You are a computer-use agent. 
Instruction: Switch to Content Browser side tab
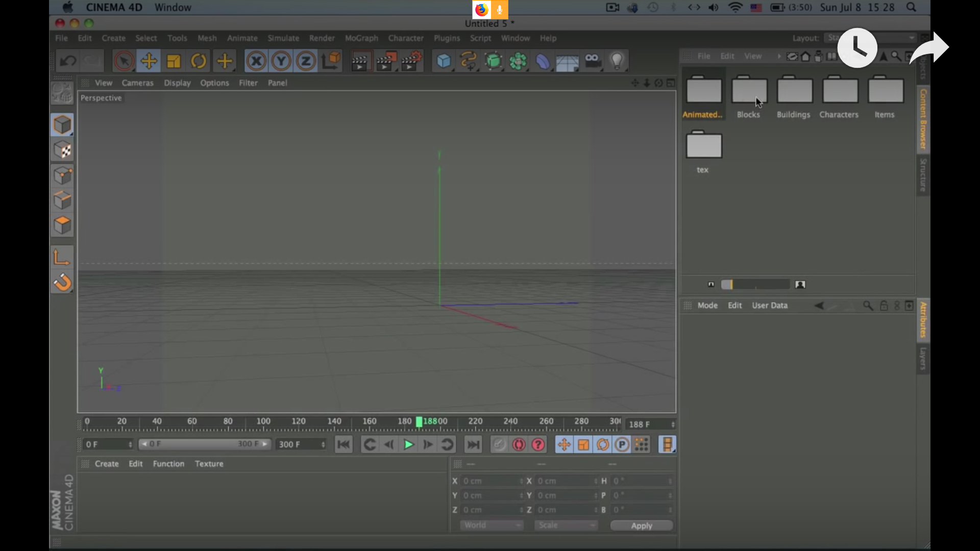[923, 119]
